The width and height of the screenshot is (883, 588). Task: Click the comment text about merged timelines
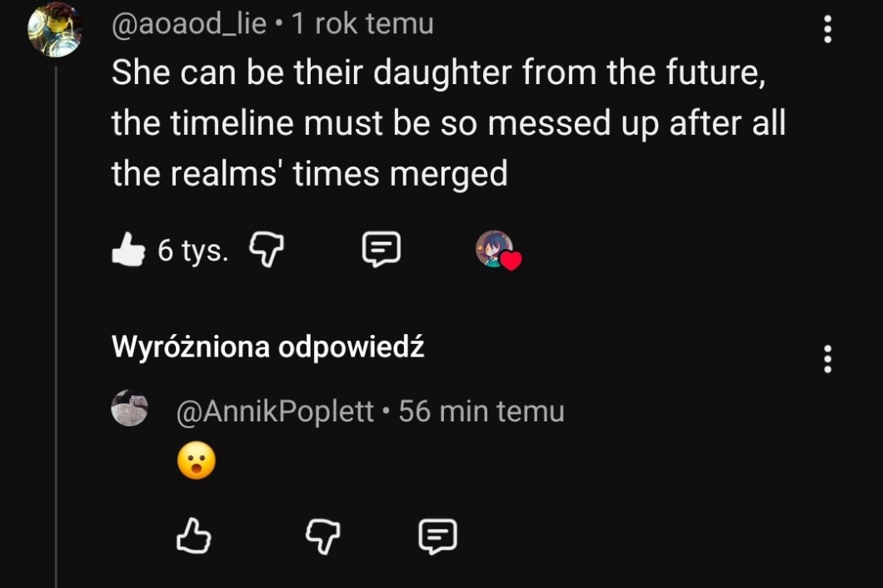pyautogui.click(x=448, y=124)
